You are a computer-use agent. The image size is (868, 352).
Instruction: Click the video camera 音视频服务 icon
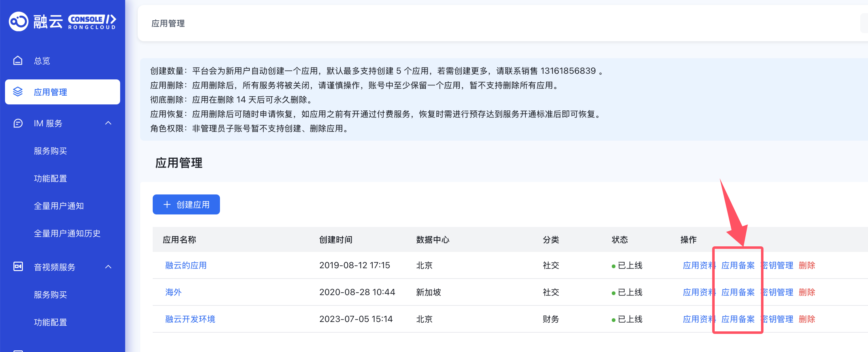tap(18, 267)
